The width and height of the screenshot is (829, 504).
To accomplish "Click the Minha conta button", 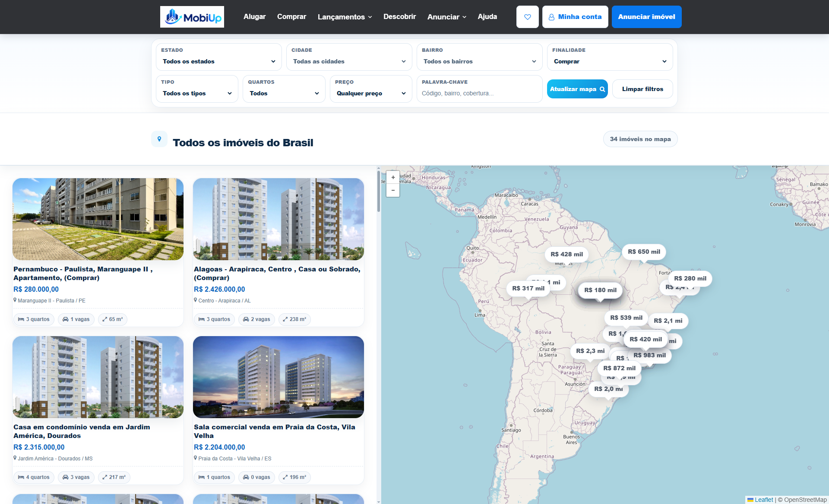I will (575, 17).
